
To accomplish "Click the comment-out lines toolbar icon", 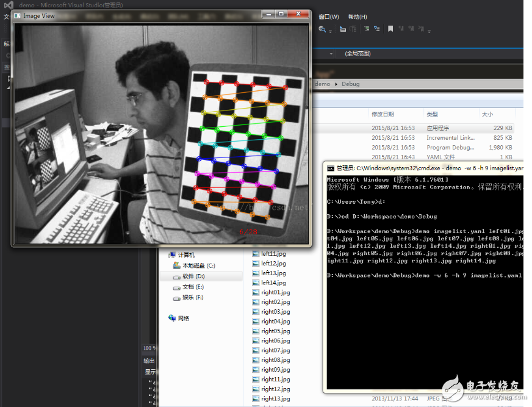I will click(x=367, y=29).
